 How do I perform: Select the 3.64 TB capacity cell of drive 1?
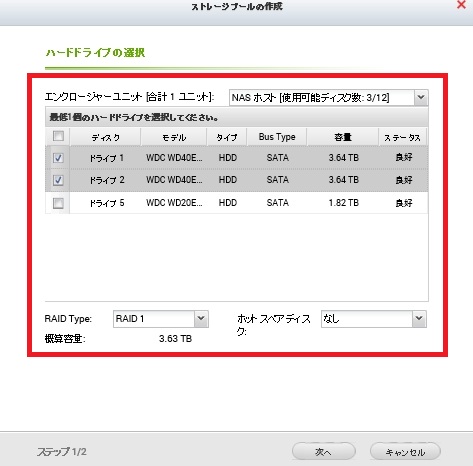click(x=344, y=157)
